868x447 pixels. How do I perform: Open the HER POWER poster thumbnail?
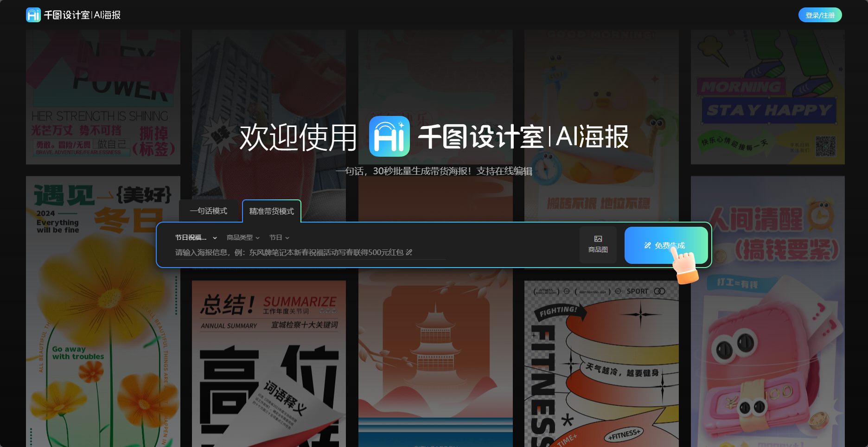(x=103, y=96)
